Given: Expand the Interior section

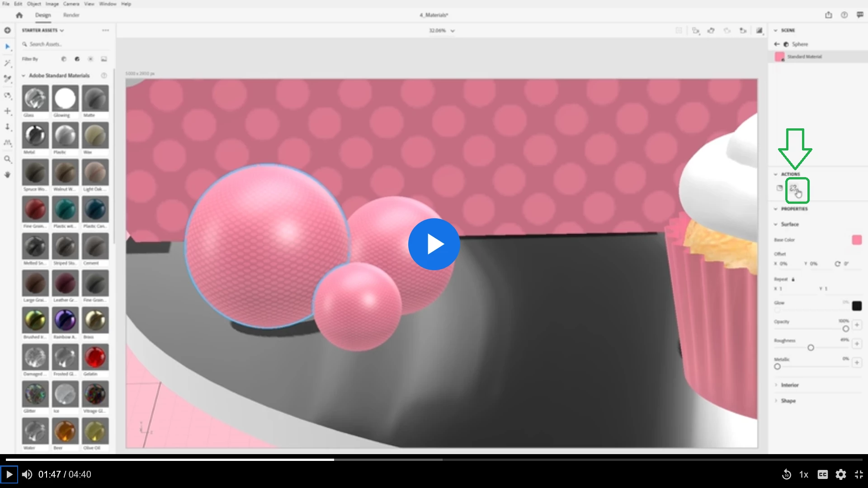Looking at the screenshot, I should point(789,385).
